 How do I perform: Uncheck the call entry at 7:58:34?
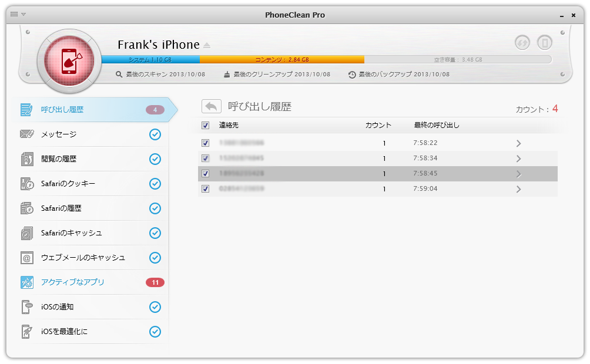coord(206,159)
